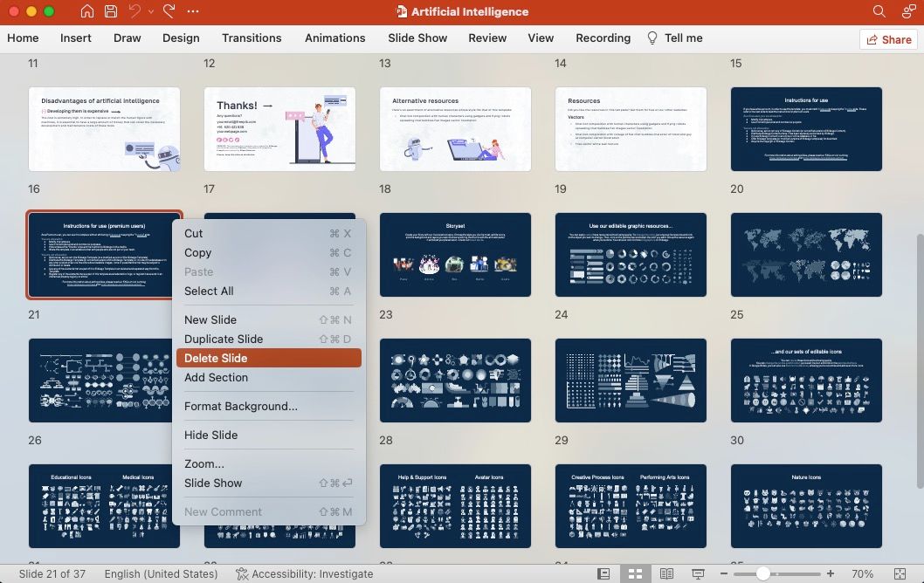Image resolution: width=924 pixels, height=583 pixels.
Task: Toggle Slide Sorter view button
Action: point(635,574)
